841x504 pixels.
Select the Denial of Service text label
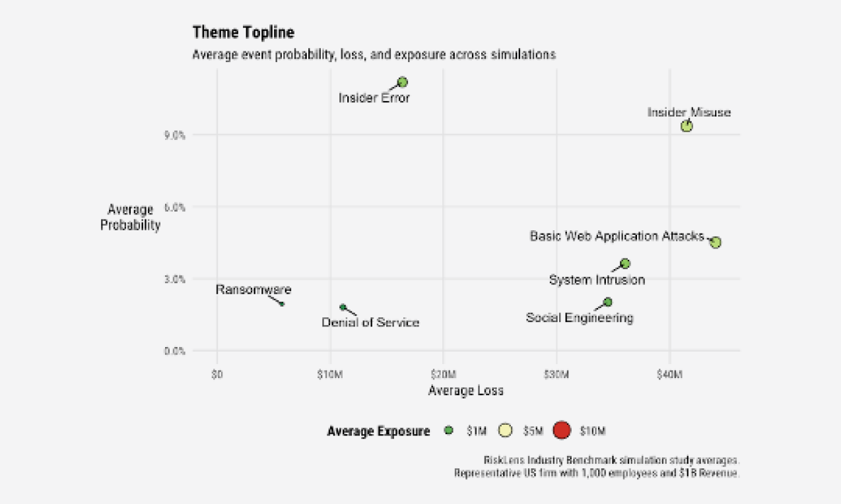tap(370, 323)
